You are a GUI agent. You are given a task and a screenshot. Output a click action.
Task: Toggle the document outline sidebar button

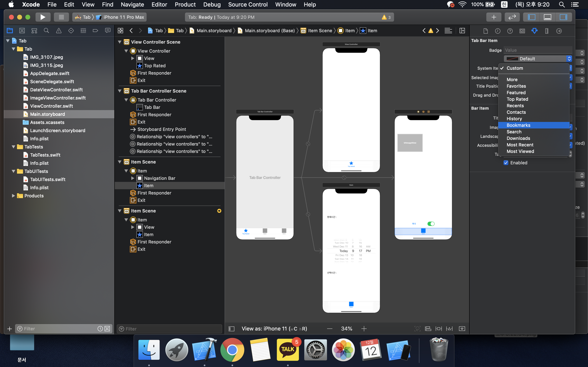(x=231, y=329)
